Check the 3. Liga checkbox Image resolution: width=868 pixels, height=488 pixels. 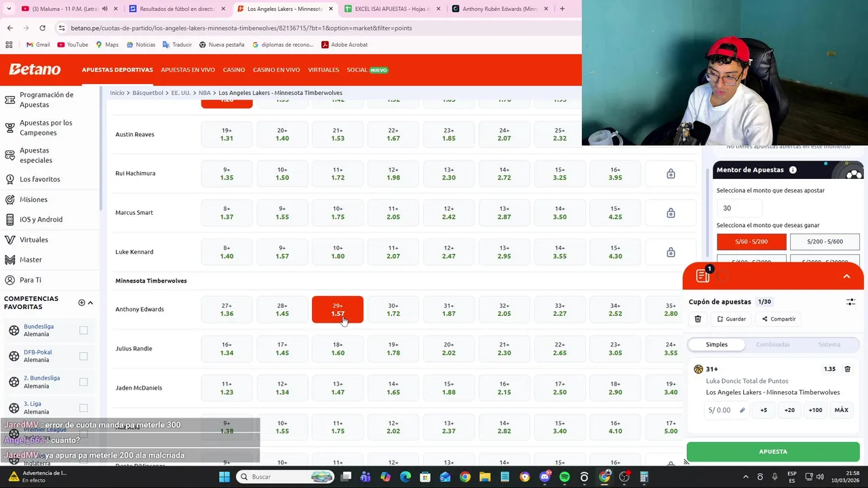tap(83, 408)
